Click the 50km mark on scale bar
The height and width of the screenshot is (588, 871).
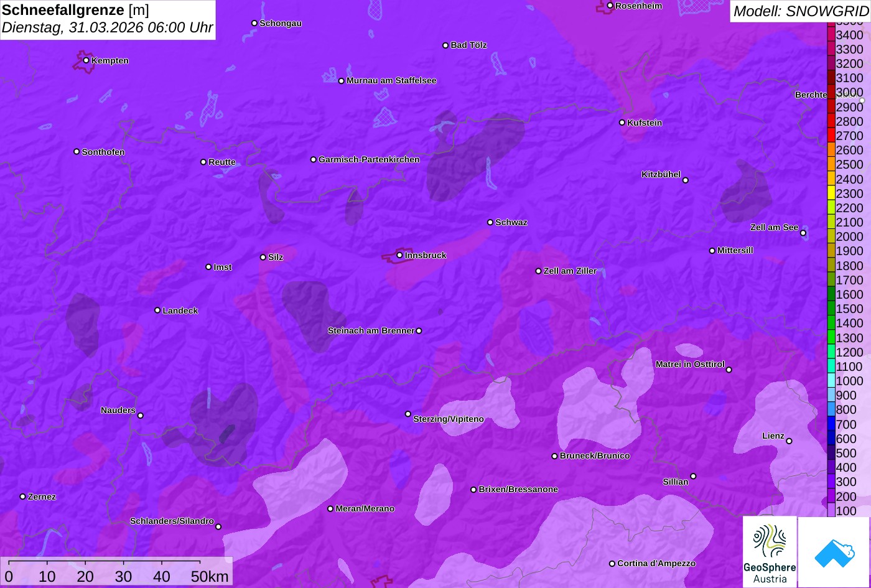210,577
